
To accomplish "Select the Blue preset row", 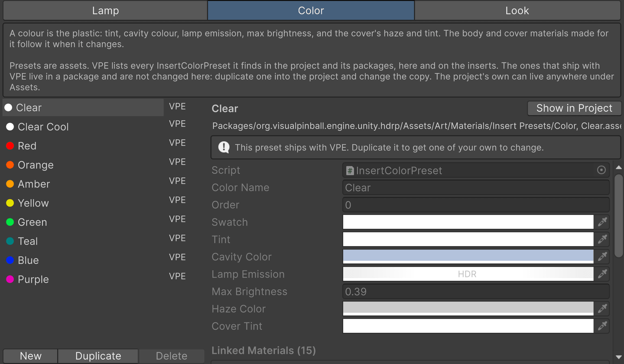I will tap(83, 260).
